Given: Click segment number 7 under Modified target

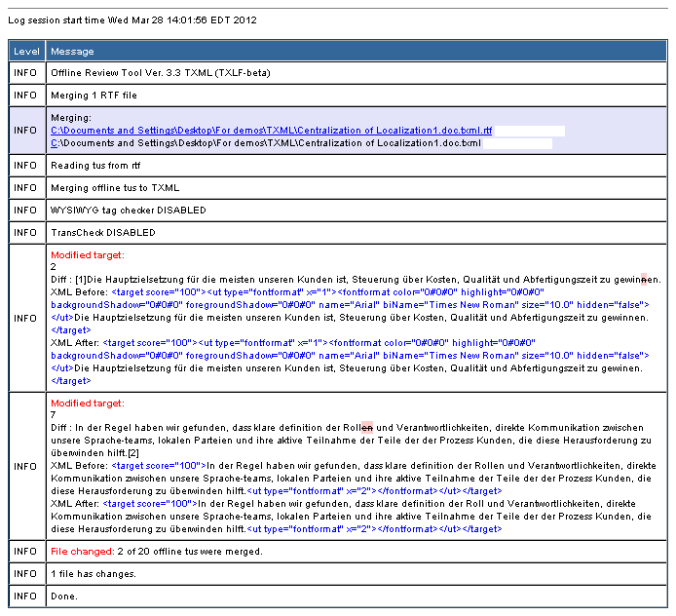Looking at the screenshot, I should 53,414.
